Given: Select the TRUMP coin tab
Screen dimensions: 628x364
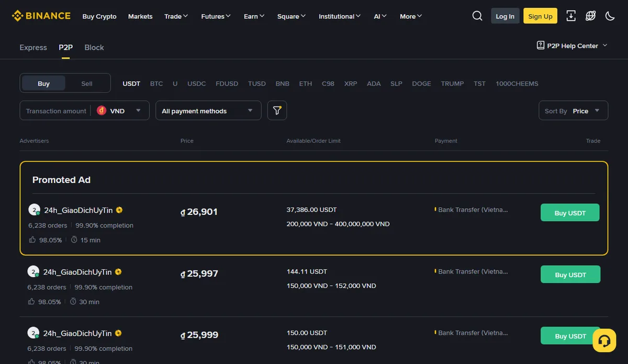Looking at the screenshot, I should tap(452, 83).
